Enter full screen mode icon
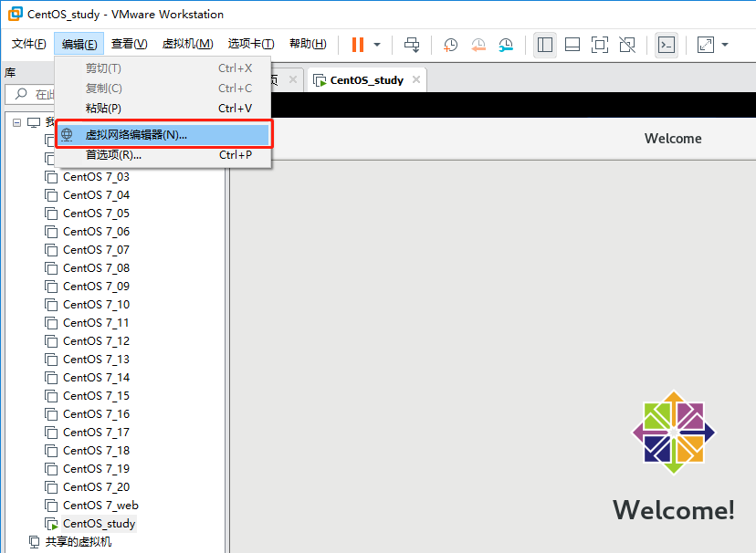756x553 pixels. point(600,45)
